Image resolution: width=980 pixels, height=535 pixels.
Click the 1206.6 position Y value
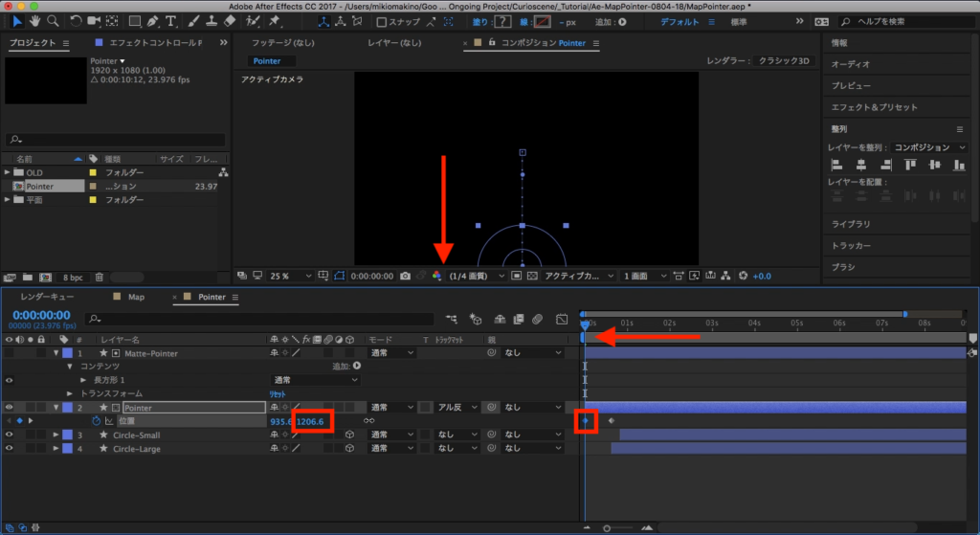click(x=312, y=421)
